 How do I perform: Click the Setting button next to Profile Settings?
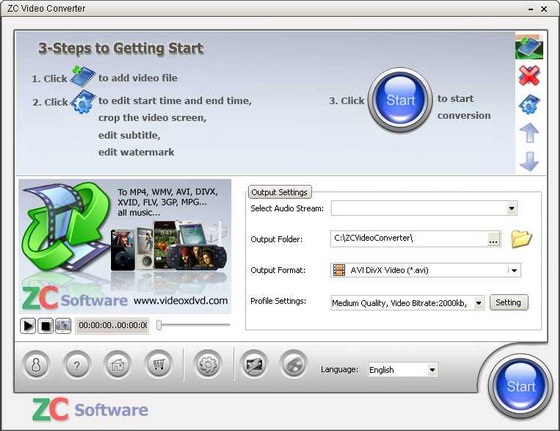coord(509,302)
